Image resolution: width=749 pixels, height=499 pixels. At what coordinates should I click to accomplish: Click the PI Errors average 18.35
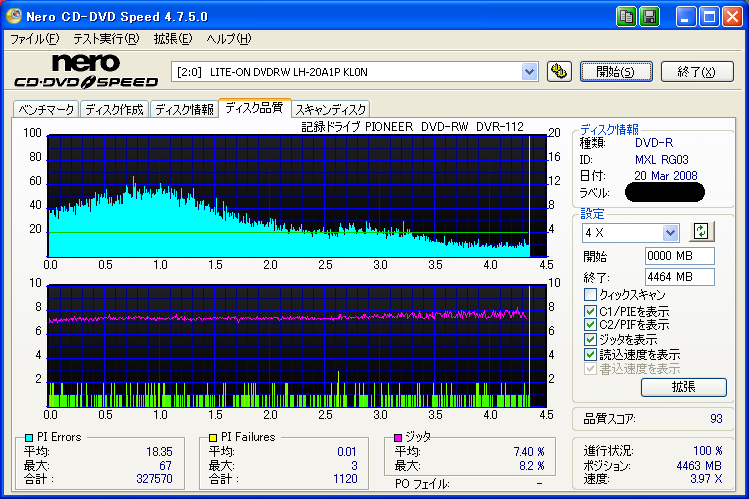pyautogui.click(x=159, y=452)
